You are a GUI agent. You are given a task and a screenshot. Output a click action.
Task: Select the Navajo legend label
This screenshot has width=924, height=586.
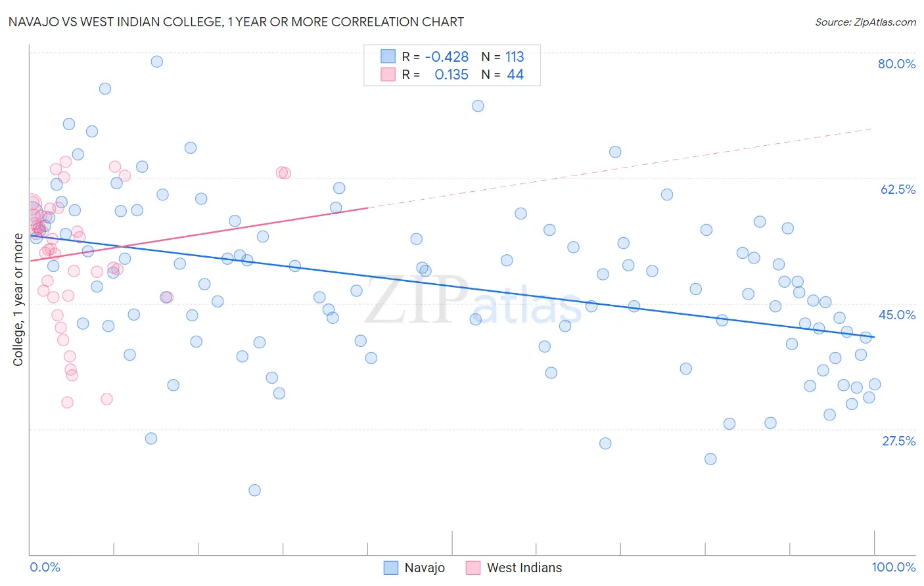(x=425, y=568)
